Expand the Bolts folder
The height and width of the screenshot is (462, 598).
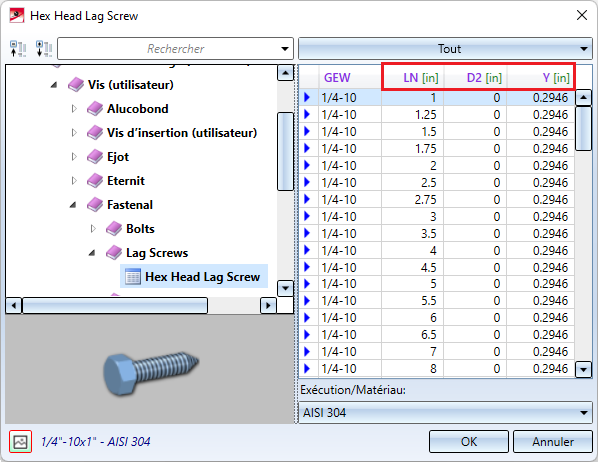[x=93, y=229]
